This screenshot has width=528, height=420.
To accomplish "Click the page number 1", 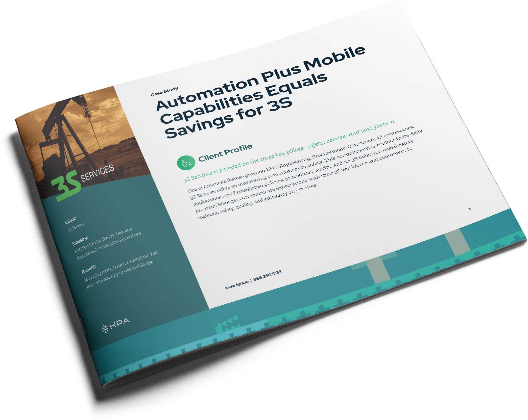I will [470, 209].
